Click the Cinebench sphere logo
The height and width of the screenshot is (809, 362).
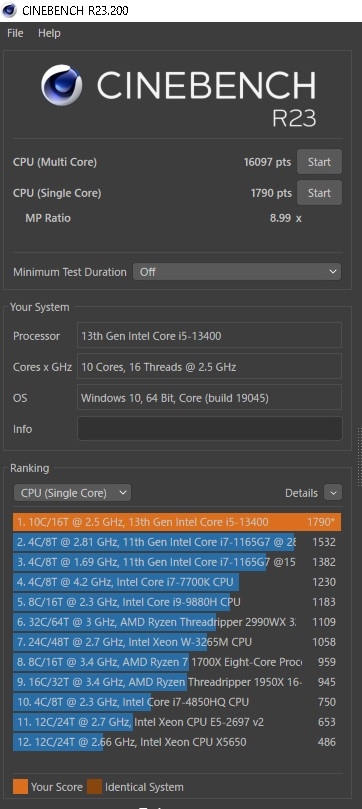click(62, 85)
